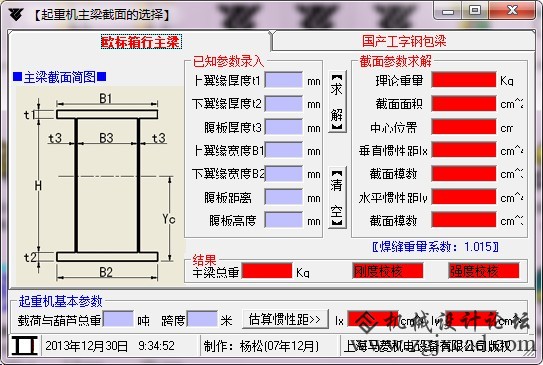
Task: Focus the 腹板高度 input field
Action: click(x=284, y=220)
